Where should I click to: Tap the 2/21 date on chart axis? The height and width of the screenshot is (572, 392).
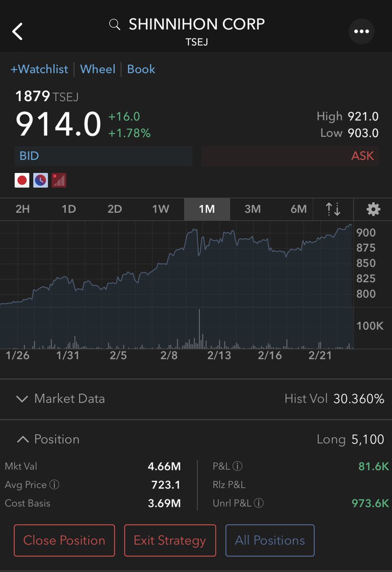[x=320, y=356]
